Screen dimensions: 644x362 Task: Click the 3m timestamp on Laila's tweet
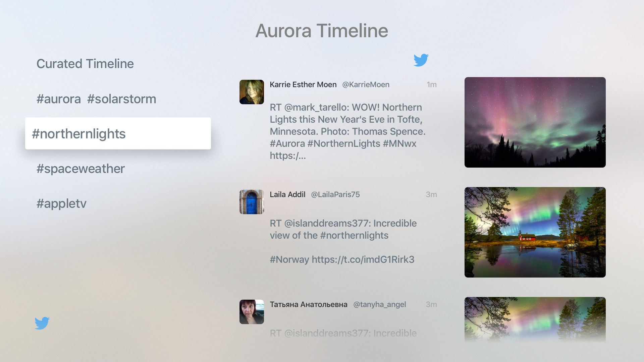(x=431, y=194)
